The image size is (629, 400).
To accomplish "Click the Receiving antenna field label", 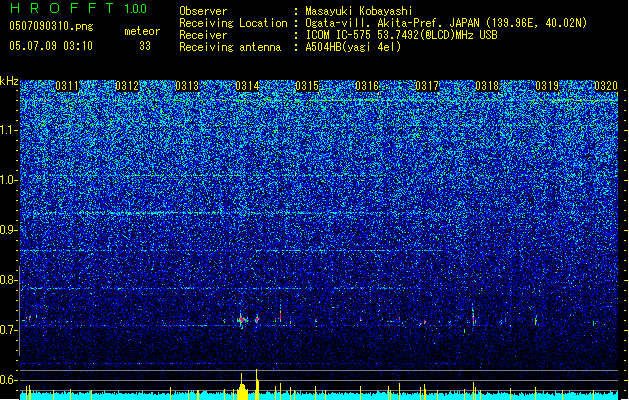I will 230,47.
